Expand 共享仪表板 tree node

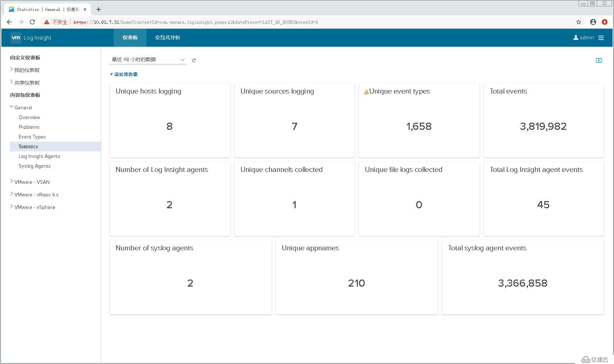[12, 82]
